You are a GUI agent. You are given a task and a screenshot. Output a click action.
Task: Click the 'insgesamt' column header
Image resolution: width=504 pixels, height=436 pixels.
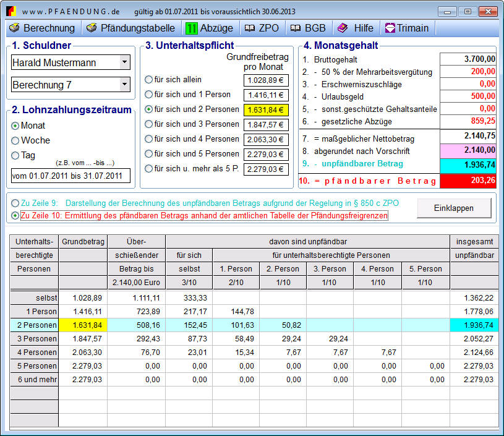click(x=474, y=241)
